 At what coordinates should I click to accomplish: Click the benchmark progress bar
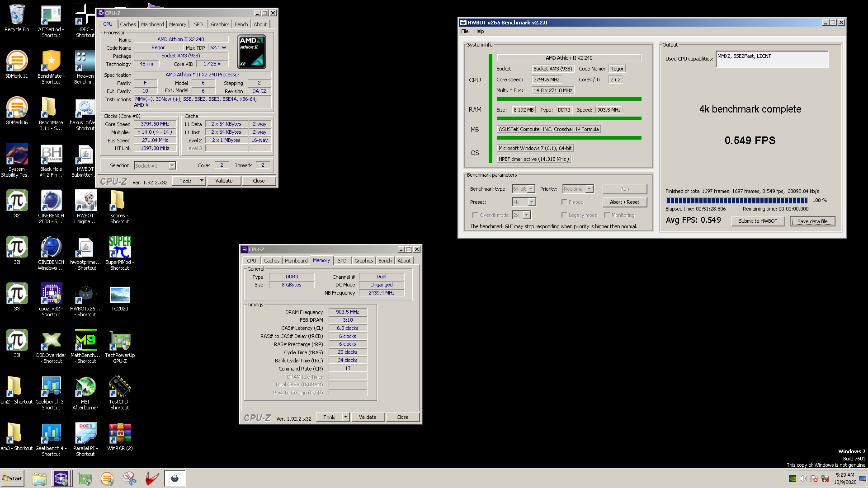[737, 200]
